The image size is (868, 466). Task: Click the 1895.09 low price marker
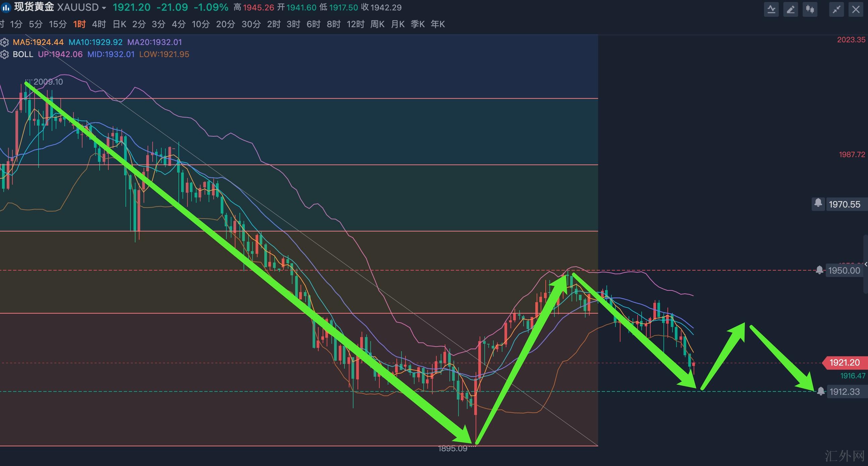click(x=452, y=449)
